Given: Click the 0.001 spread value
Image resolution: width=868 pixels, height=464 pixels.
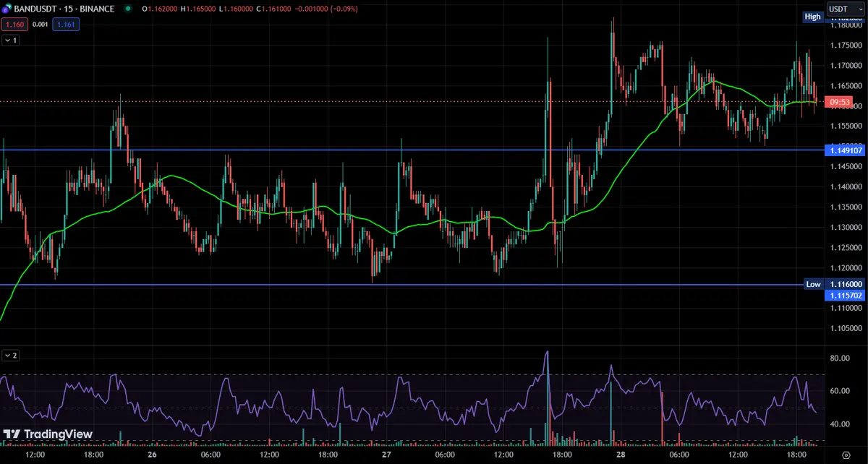Looking at the screenshot, I should click(x=40, y=24).
